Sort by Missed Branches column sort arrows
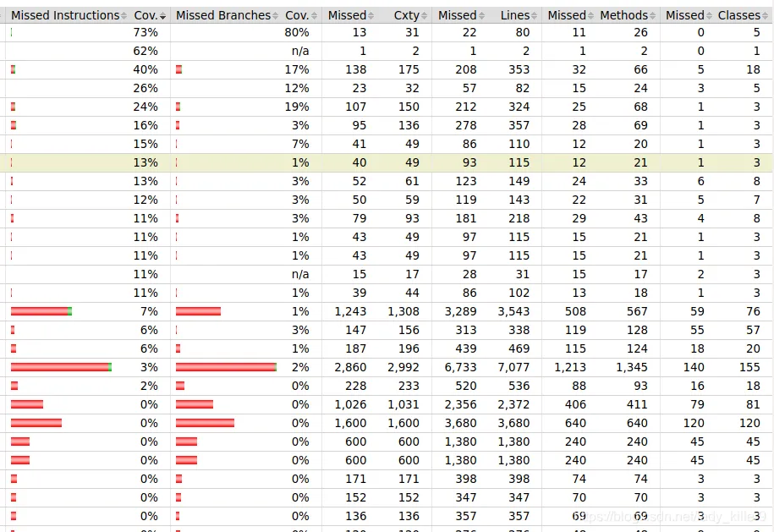The height and width of the screenshot is (532, 774). pos(276,16)
